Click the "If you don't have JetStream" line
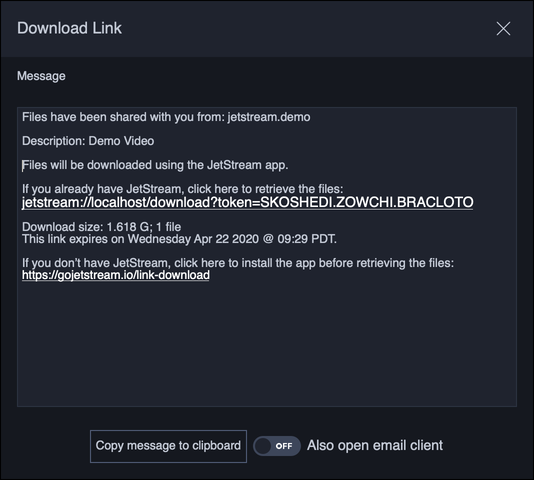The image size is (534, 480). click(238, 263)
